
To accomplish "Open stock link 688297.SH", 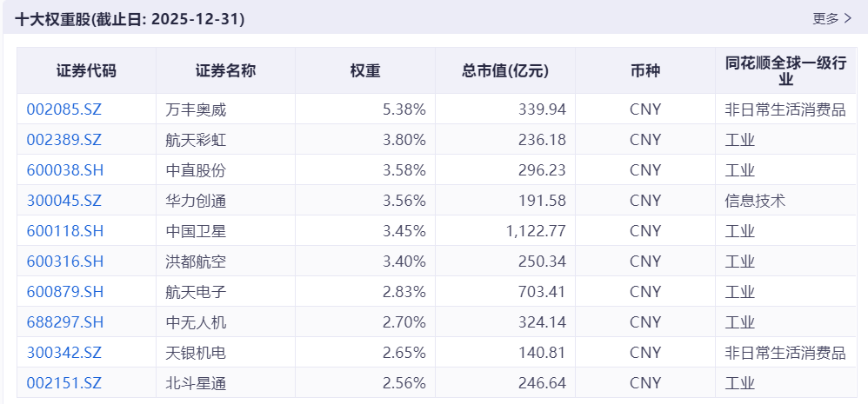I will pyautogui.click(x=65, y=322).
